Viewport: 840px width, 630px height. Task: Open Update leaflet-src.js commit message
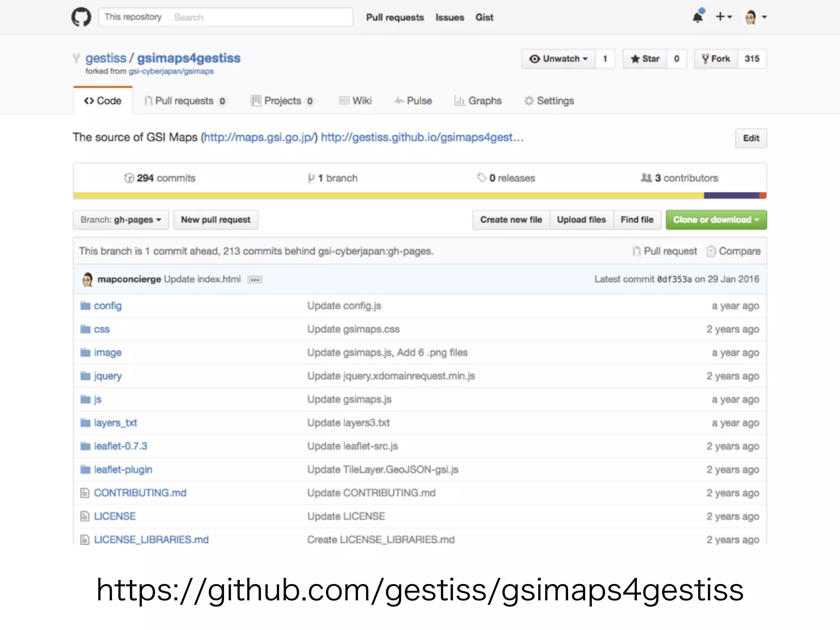tap(352, 446)
